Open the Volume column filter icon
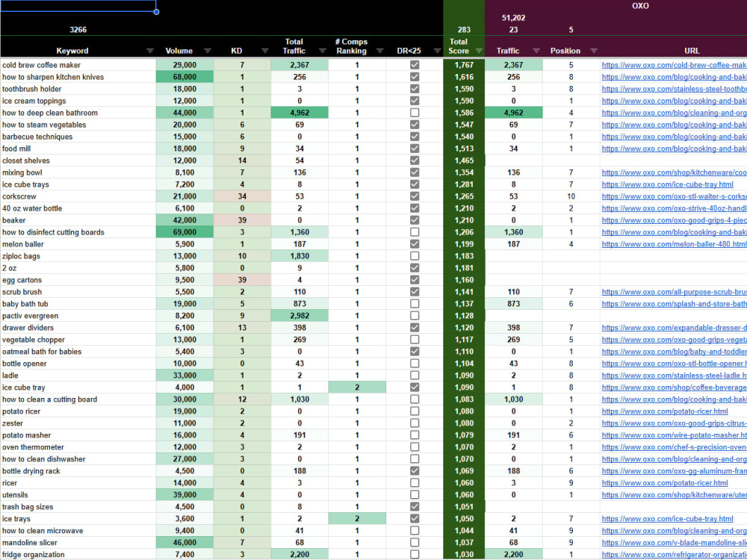 [208, 51]
